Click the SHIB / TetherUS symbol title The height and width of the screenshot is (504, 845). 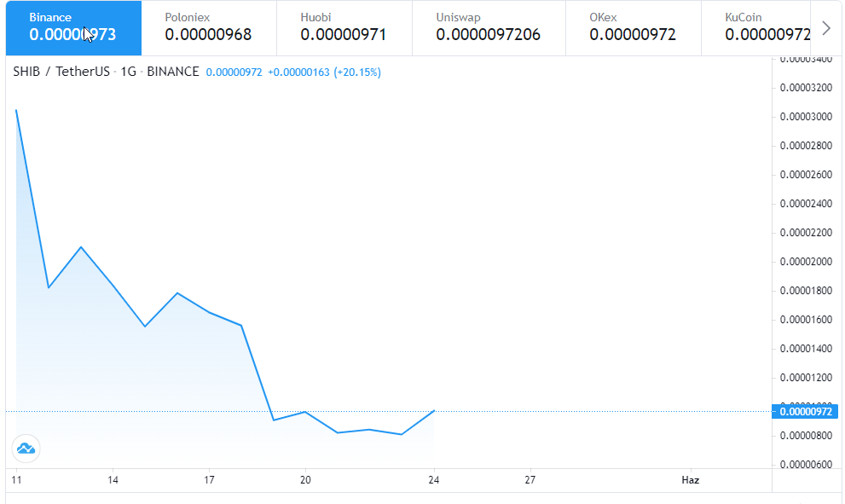[x=61, y=72]
